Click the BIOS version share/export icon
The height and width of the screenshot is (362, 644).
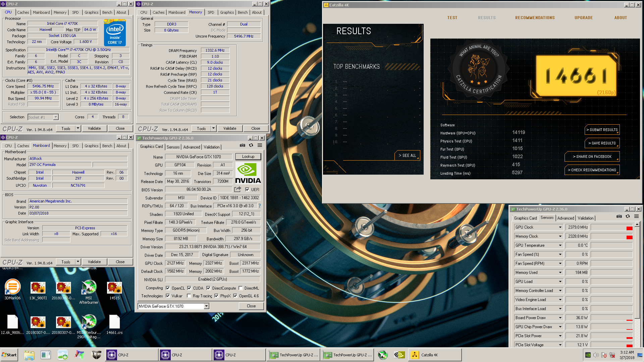pos(237,189)
